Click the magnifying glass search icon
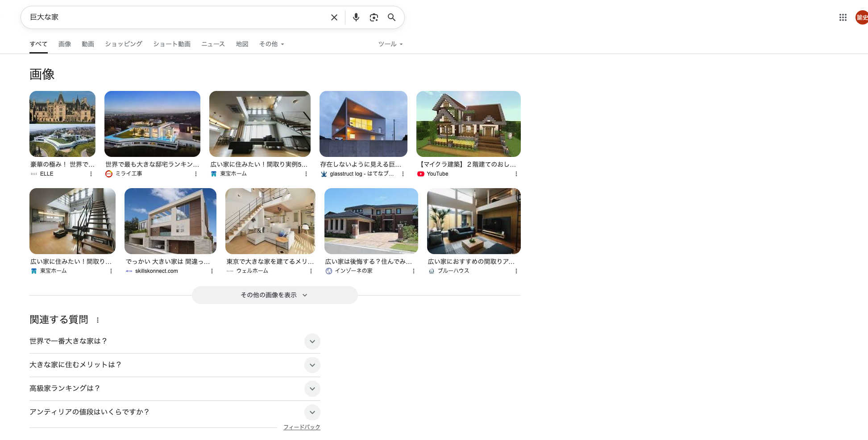Viewport: 868px width, 440px height. pyautogui.click(x=391, y=17)
